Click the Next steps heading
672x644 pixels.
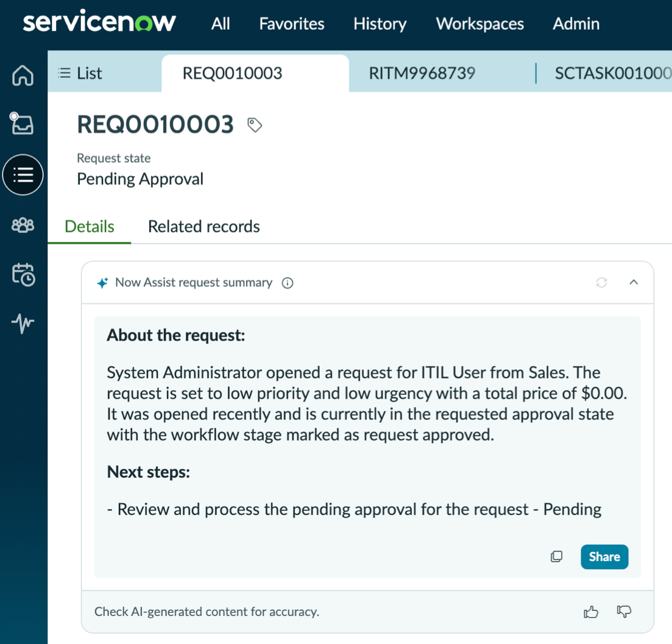tap(148, 472)
